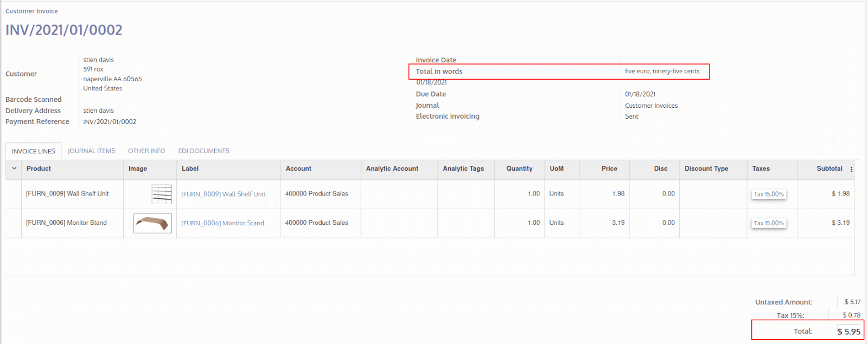The width and height of the screenshot is (868, 344).
Task: Click the invoice number heading INV/2021/01/0002
Action: 64,30
